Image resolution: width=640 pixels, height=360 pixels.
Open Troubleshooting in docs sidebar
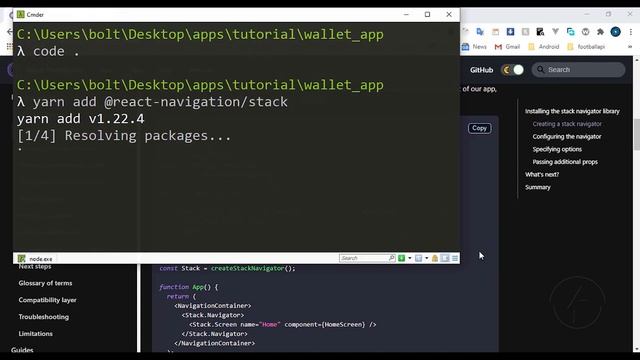point(44,317)
